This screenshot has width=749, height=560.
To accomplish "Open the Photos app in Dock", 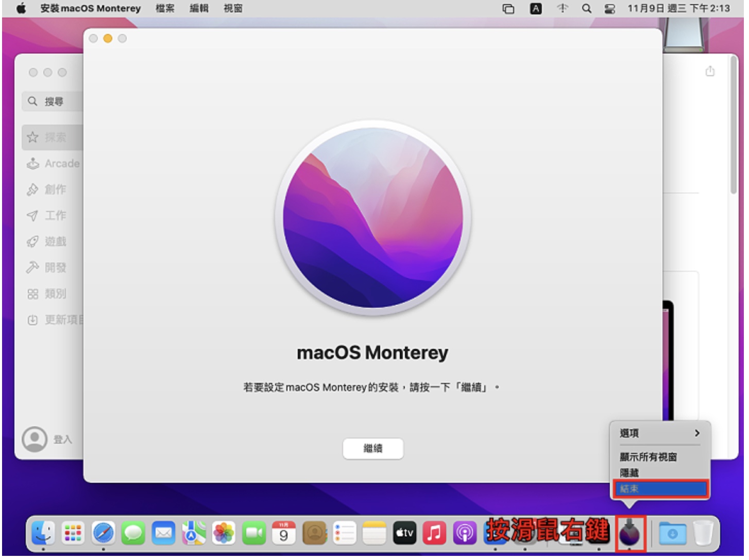I will pos(224,533).
